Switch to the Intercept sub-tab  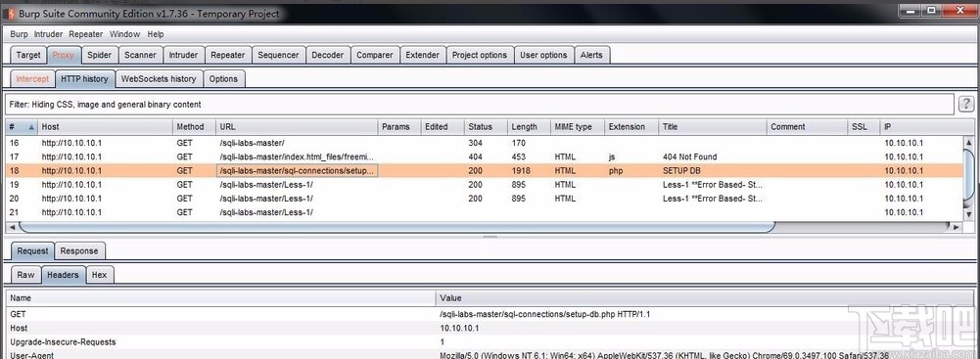click(x=32, y=78)
